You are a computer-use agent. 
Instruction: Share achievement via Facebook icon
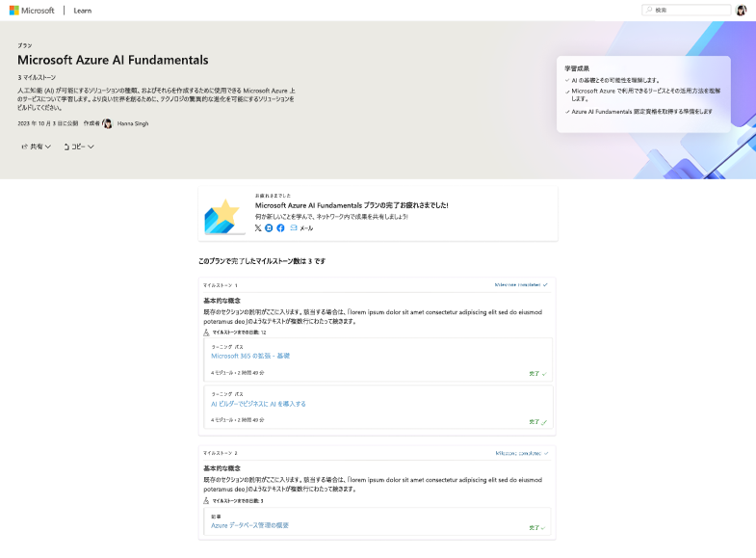click(280, 228)
